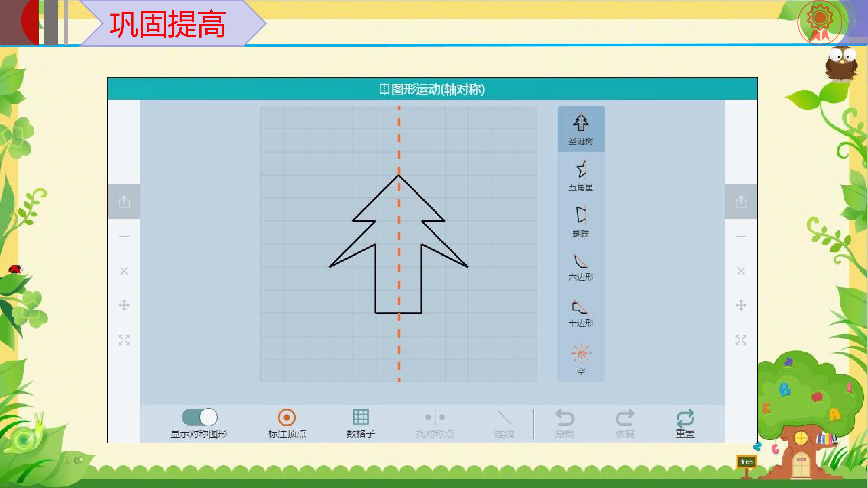The width and height of the screenshot is (868, 488).
Task: Toggle the 显示对称图形 switch
Action: [199, 417]
